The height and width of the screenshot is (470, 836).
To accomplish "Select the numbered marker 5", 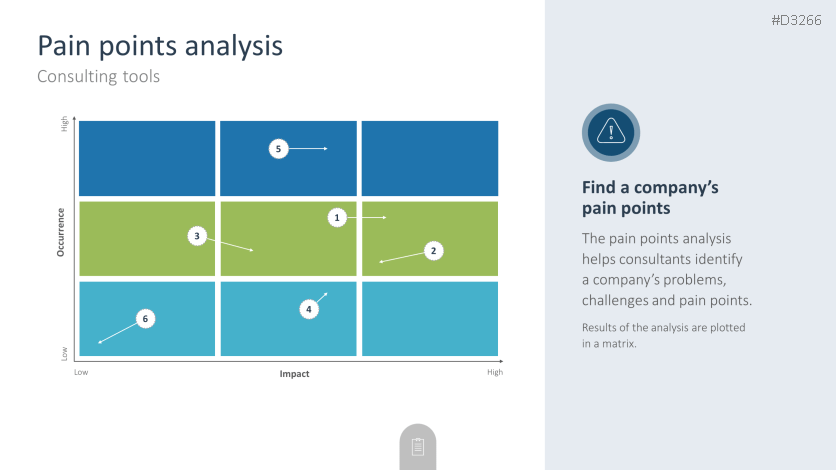I will pyautogui.click(x=279, y=149).
